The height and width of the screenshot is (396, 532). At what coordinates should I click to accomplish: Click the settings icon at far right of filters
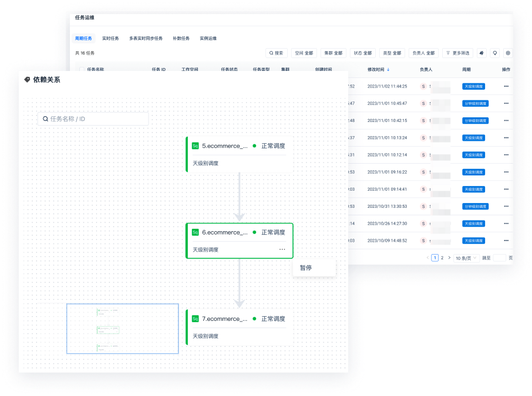coord(508,53)
